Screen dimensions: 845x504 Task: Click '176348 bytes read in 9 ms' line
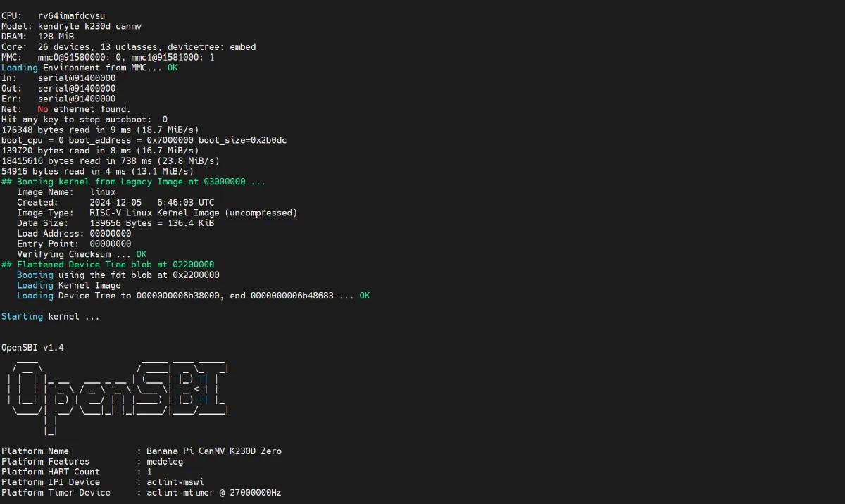tap(100, 130)
